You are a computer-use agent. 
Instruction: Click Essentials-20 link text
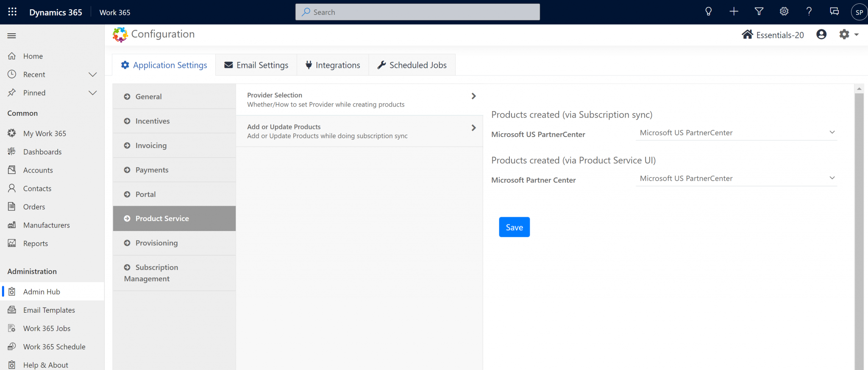[x=780, y=35]
